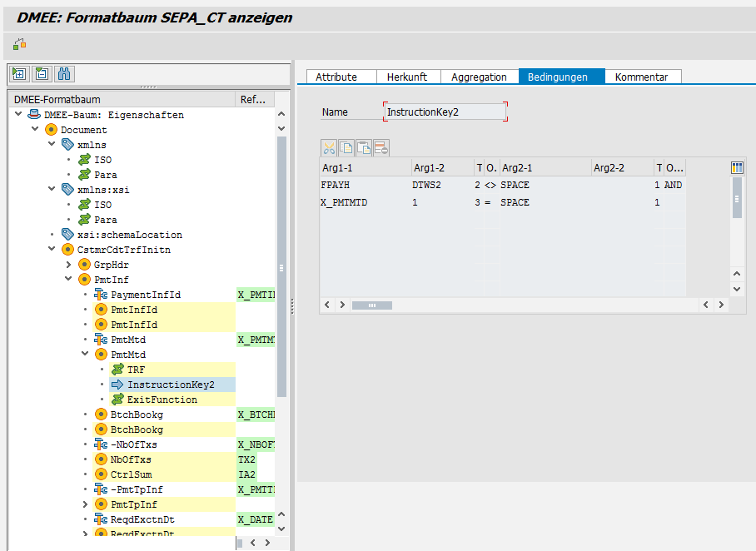Expand the PmtTpInf element node
This screenshot has height=551, width=756.
(x=85, y=504)
